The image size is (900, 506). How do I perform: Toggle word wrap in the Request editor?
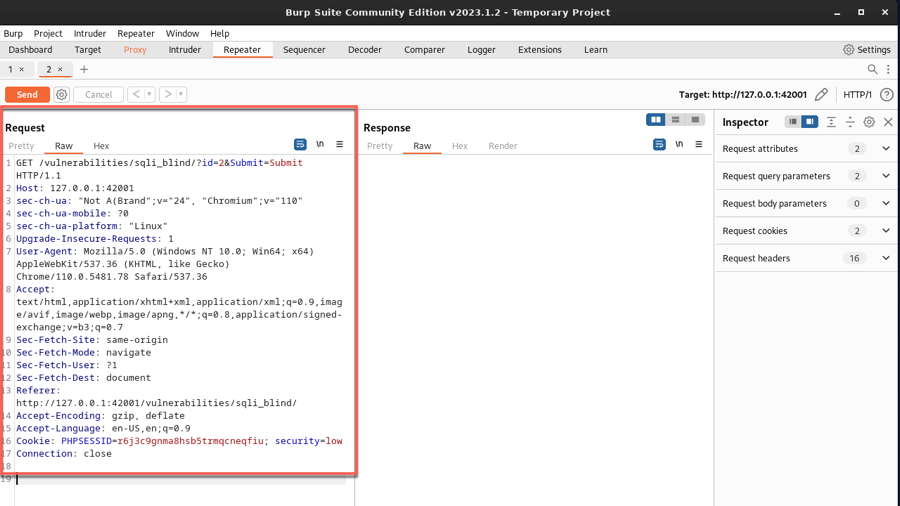[x=300, y=145]
